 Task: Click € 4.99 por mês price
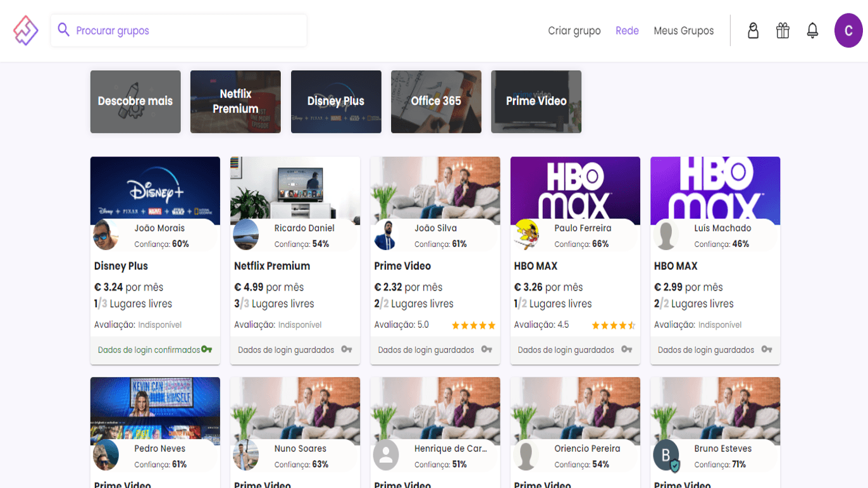[269, 287]
